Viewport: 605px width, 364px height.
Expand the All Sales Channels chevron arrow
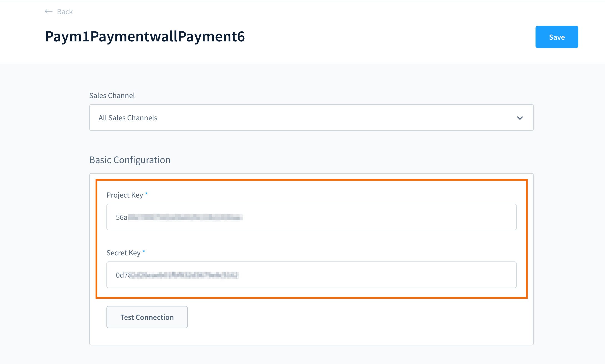(520, 118)
